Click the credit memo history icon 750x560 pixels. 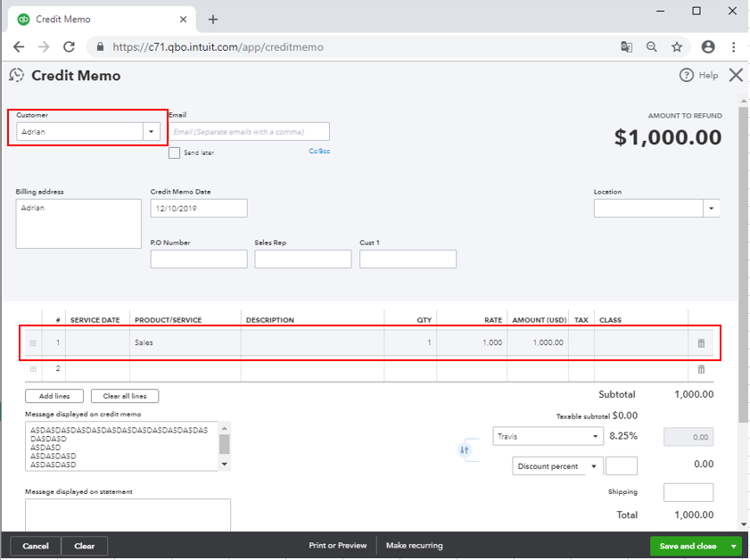click(17, 75)
